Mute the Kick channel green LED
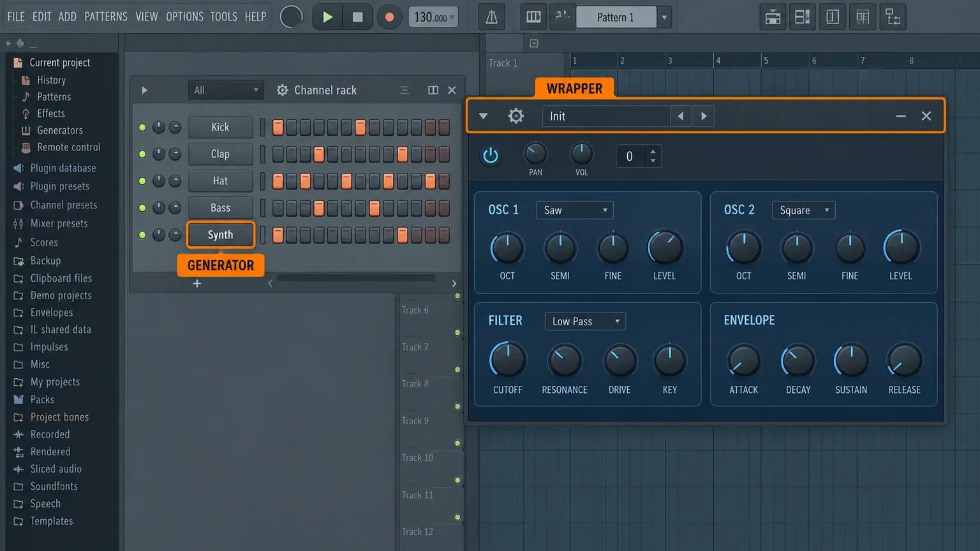Image resolution: width=980 pixels, height=551 pixels. click(x=142, y=128)
